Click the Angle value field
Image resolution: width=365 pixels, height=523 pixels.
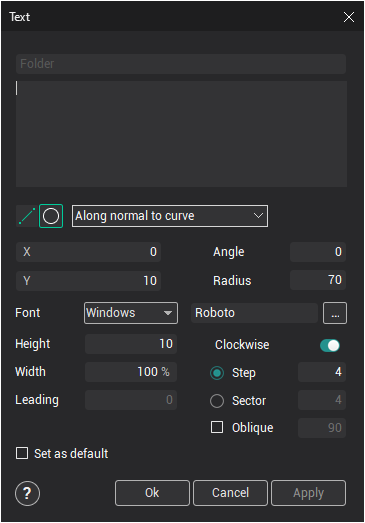pos(318,252)
